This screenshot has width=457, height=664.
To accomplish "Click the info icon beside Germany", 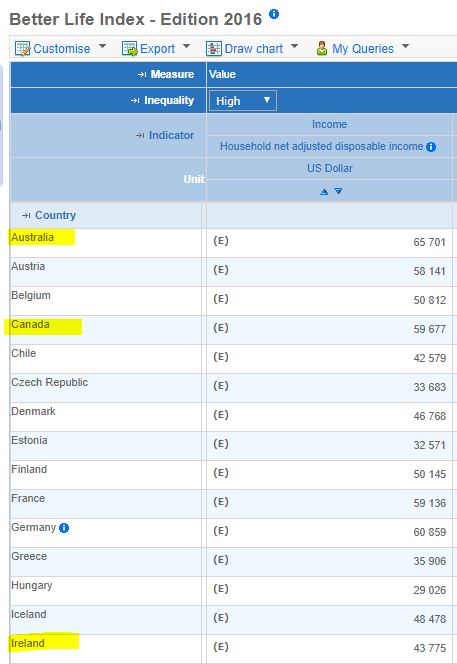I will [64, 528].
